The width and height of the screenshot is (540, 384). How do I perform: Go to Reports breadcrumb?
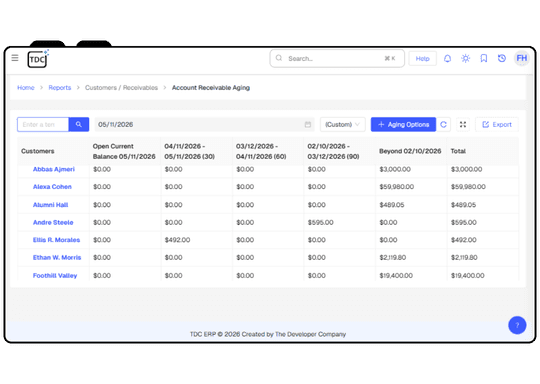pos(60,87)
